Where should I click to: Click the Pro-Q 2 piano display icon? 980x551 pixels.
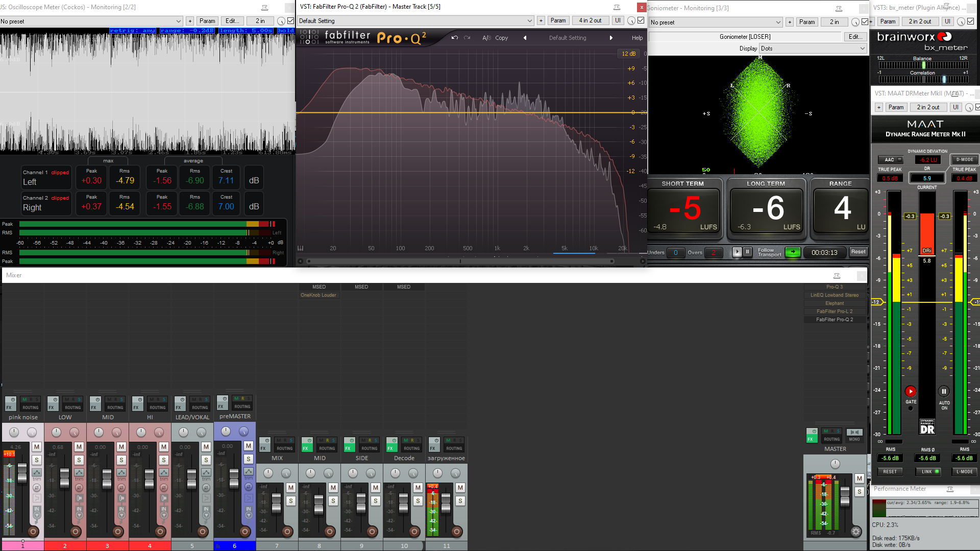pyautogui.click(x=301, y=248)
